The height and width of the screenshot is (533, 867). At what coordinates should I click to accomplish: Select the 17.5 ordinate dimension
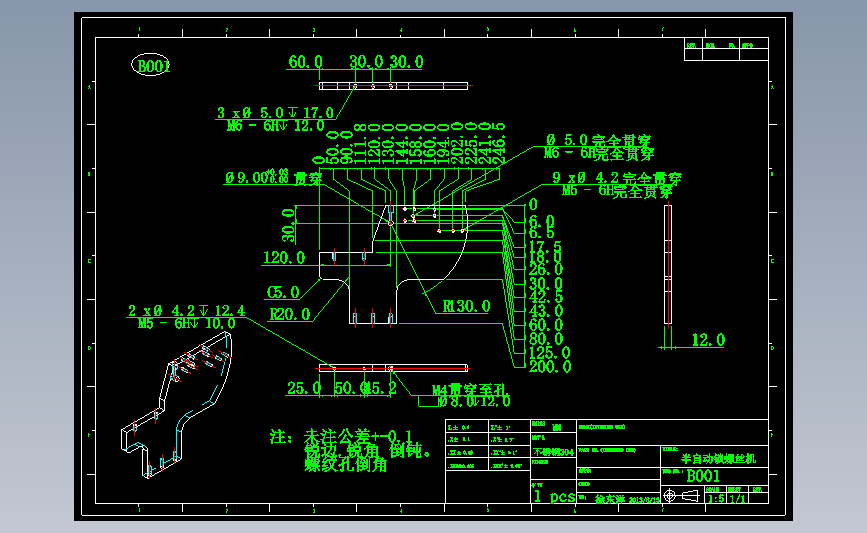click(x=545, y=246)
